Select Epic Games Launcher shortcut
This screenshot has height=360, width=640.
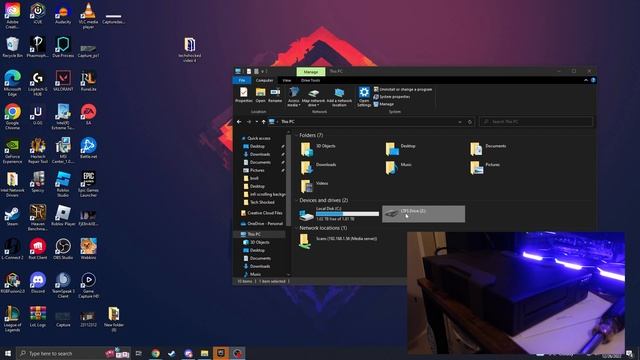pos(88,184)
